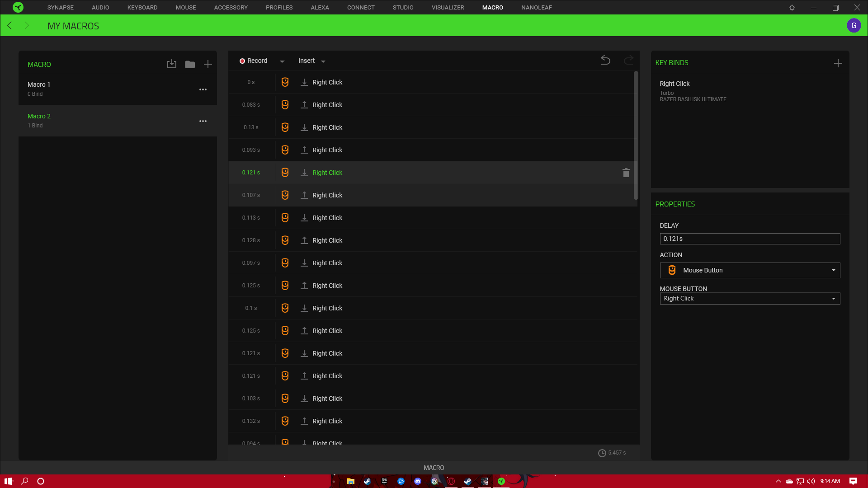Add a new macro with plus icon

[208, 64]
